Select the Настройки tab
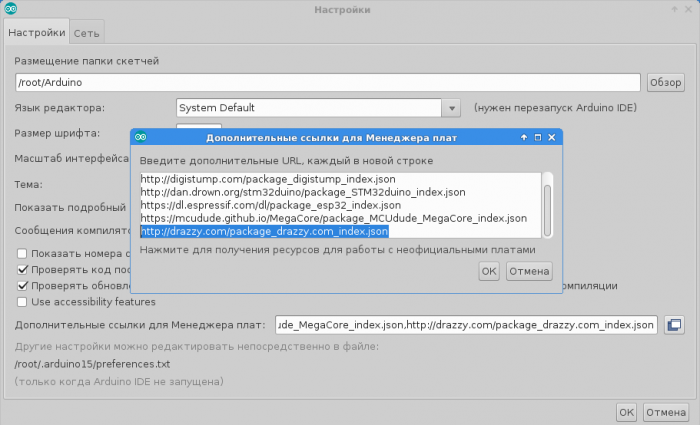700x425 pixels. (36, 33)
